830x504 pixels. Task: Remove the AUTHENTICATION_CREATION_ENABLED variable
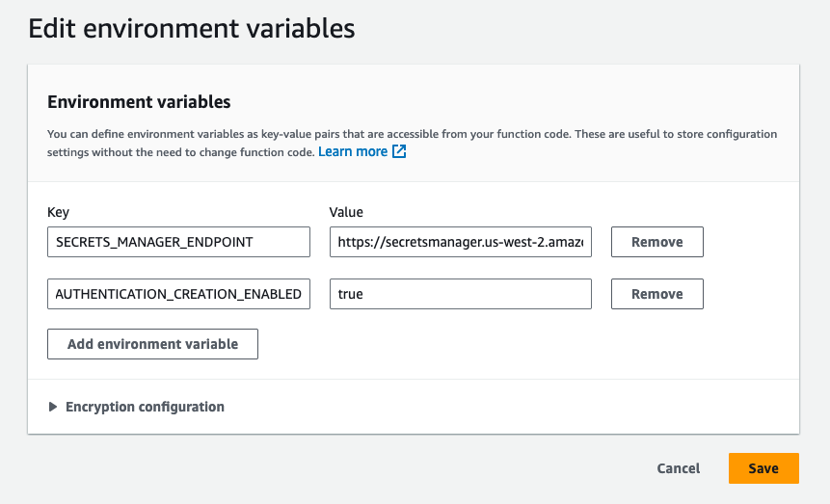[x=656, y=294]
